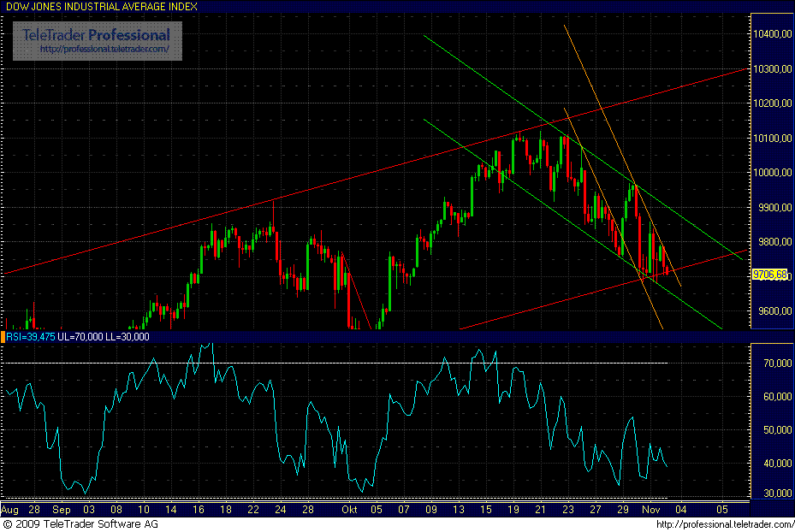Click the TeleTrader Professional logo
The height and width of the screenshot is (532, 795).
coord(92,36)
